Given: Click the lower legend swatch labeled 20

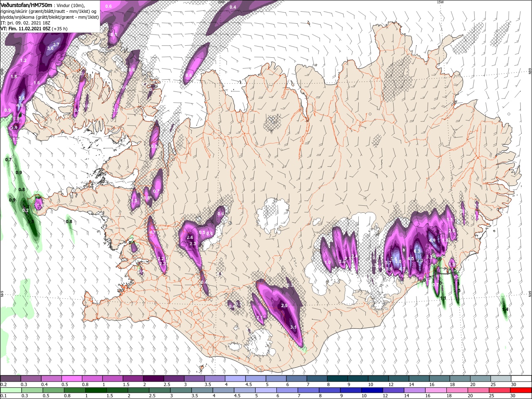Looking at the screenshot, I should pyautogui.click(x=478, y=390).
